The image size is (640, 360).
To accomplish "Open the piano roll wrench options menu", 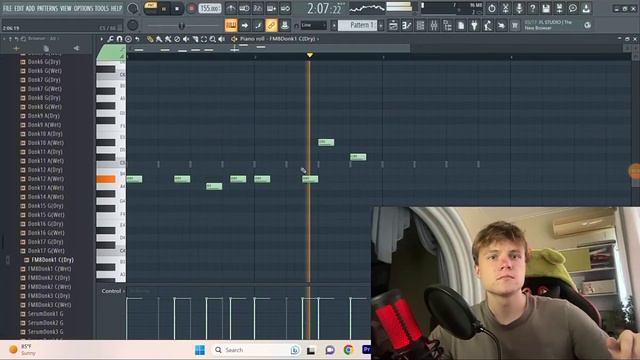I will [x=111, y=39].
